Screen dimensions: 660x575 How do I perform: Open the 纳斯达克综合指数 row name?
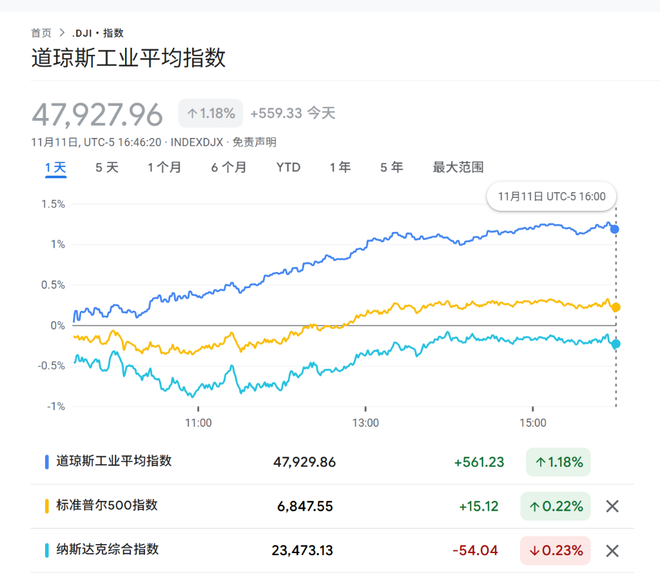point(108,550)
